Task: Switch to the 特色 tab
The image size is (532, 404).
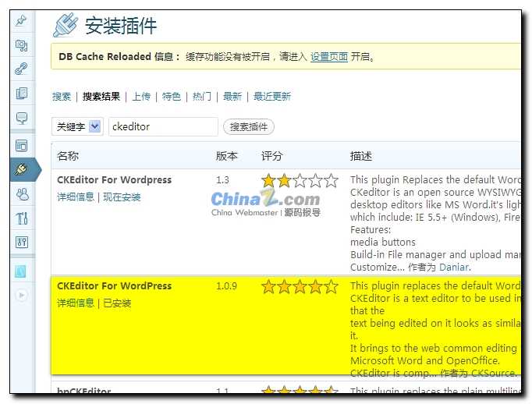Action: point(172,97)
